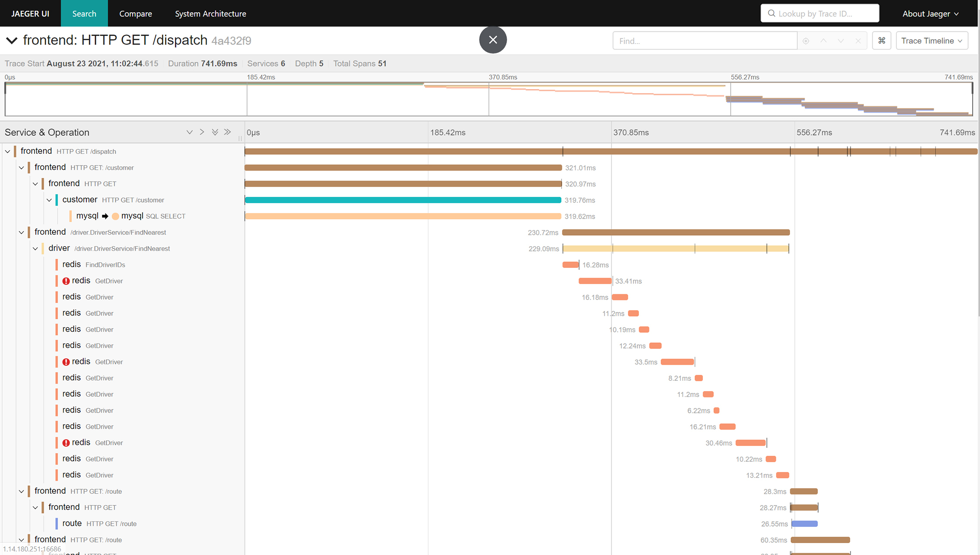Screen dimensions: 980x555
Task: Click the expand all double-chevron
Action: (x=215, y=132)
